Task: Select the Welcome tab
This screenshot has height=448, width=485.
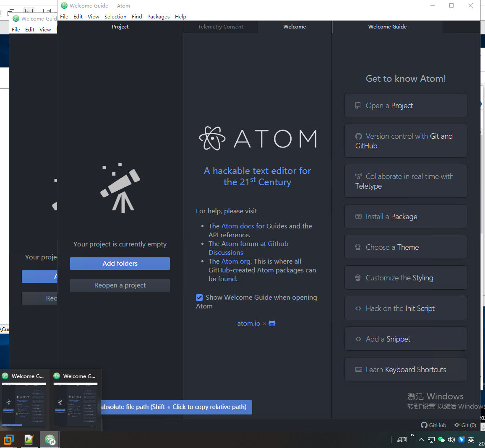Action: click(x=295, y=27)
